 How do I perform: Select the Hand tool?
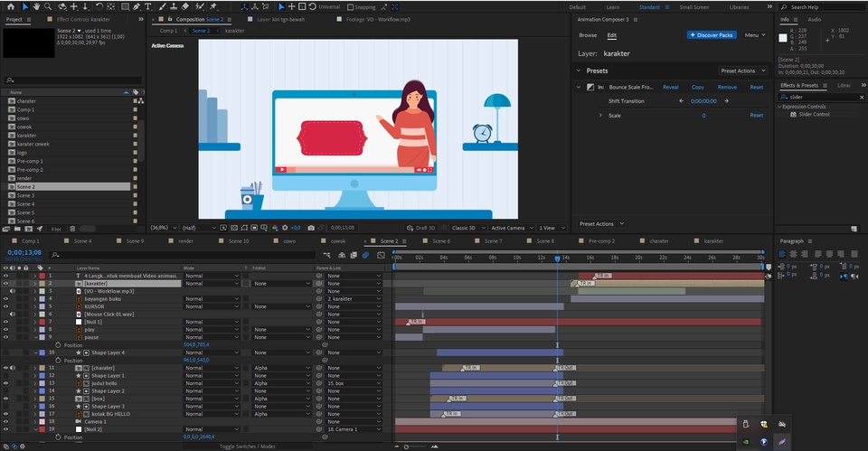pyautogui.click(x=36, y=6)
